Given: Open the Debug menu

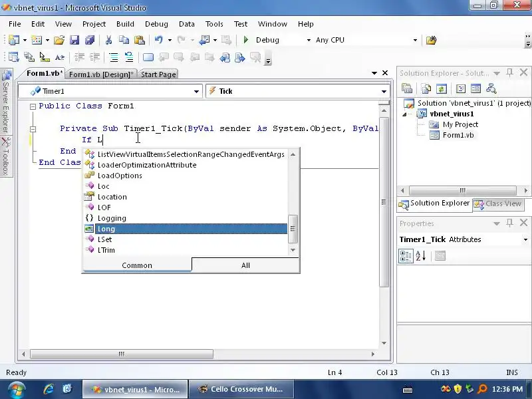Looking at the screenshot, I should coord(156,24).
